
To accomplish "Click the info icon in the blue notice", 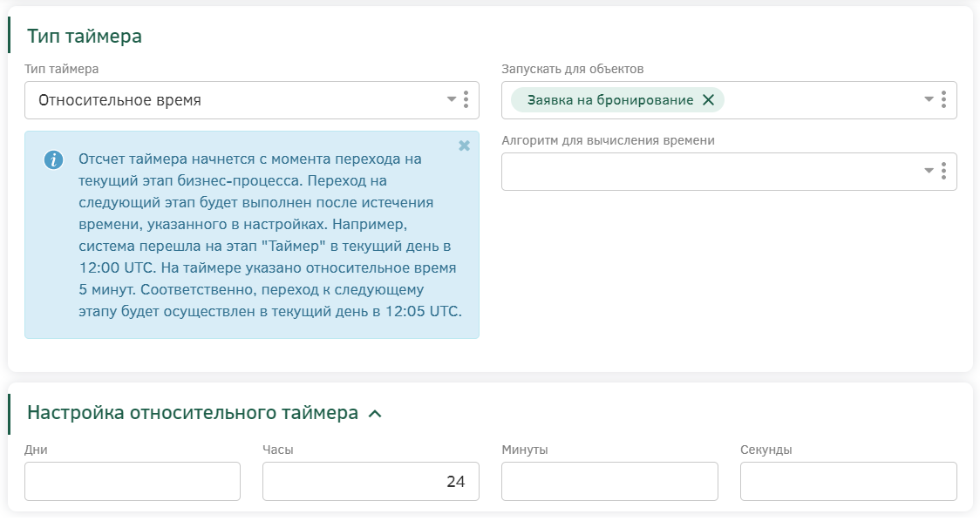I will point(53,160).
